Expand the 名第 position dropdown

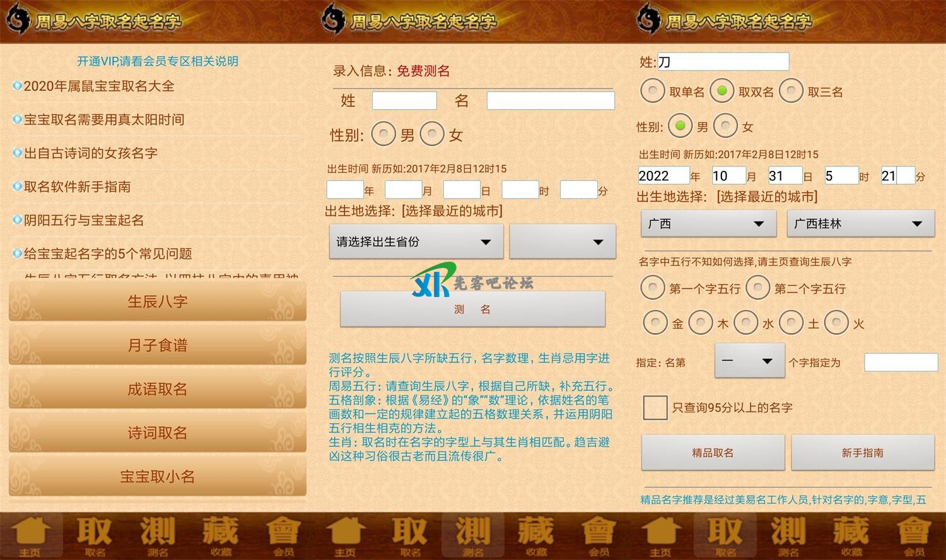[749, 361]
